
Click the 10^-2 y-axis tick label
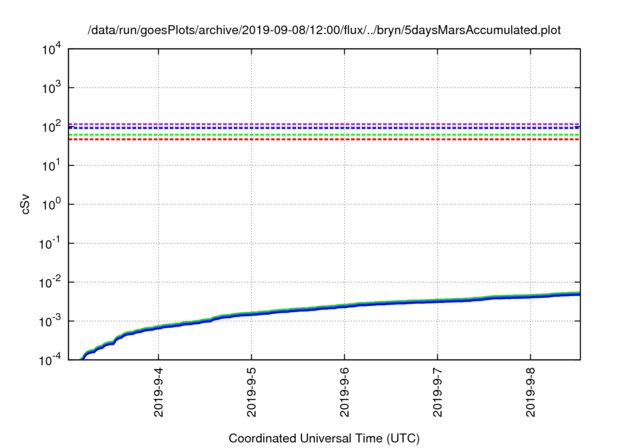click(50, 282)
